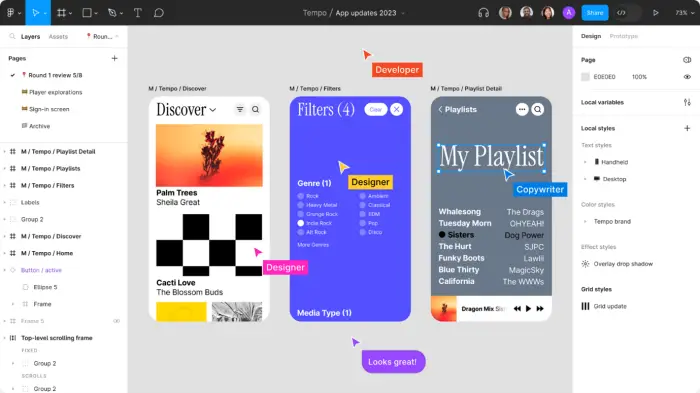Image resolution: width=700 pixels, height=393 pixels.
Task: Click the page color swatch E0E0E0
Action: [585, 77]
